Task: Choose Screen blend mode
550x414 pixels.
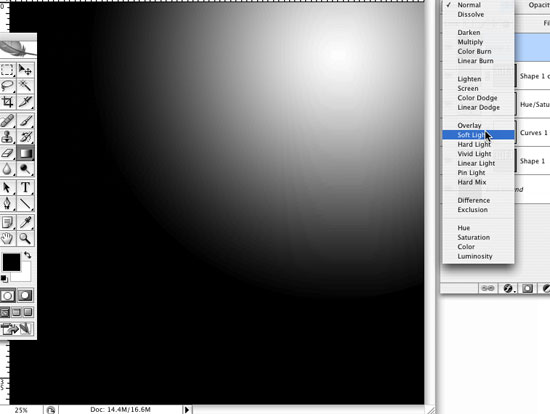Action: tap(478, 88)
